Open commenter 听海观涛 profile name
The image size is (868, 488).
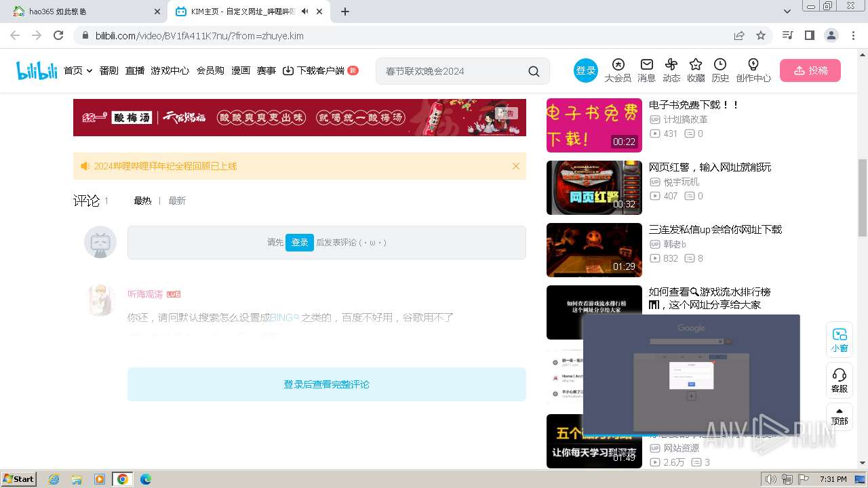click(x=145, y=294)
